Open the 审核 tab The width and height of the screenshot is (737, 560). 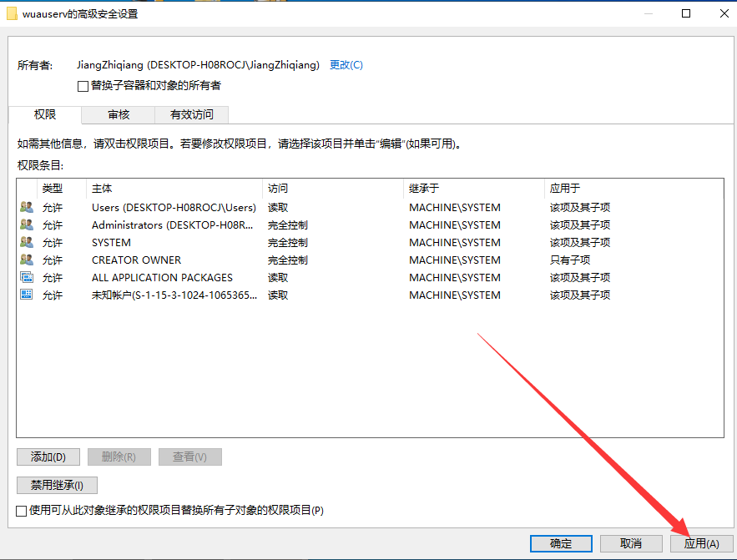point(119,114)
